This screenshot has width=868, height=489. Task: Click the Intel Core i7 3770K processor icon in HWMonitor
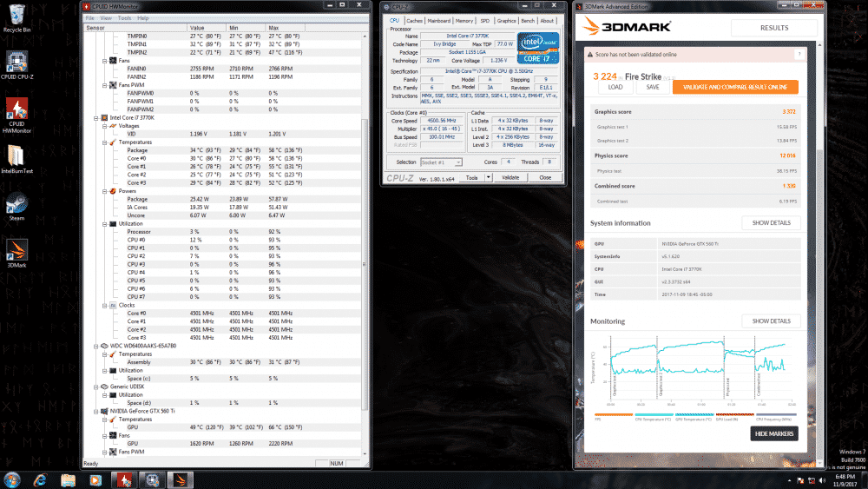[105, 118]
